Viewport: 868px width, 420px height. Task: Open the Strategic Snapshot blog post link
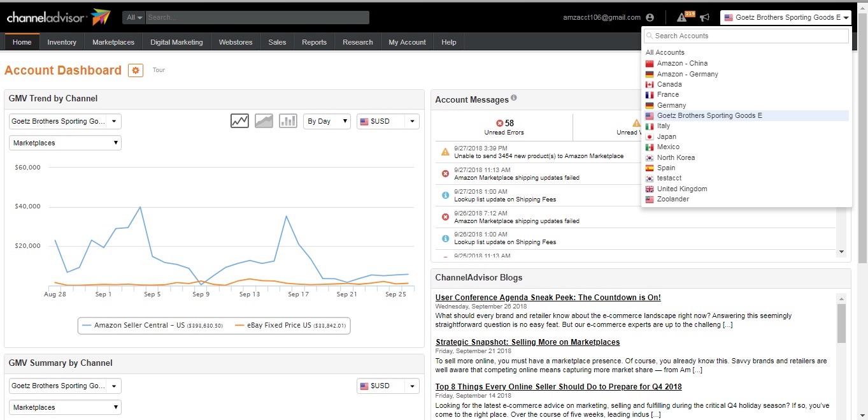pos(527,342)
